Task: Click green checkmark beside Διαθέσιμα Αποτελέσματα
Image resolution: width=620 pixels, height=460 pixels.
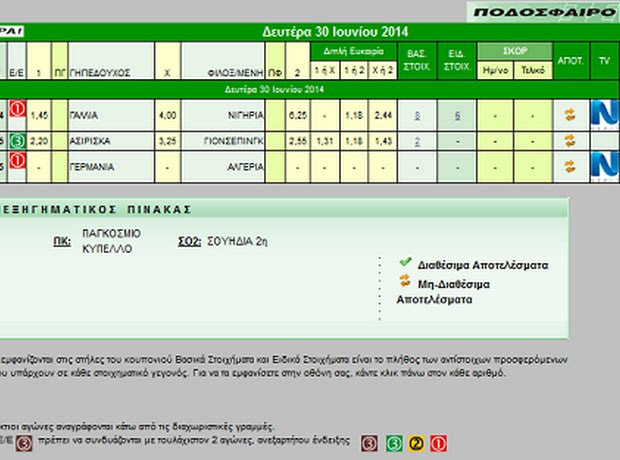Action: (405, 262)
